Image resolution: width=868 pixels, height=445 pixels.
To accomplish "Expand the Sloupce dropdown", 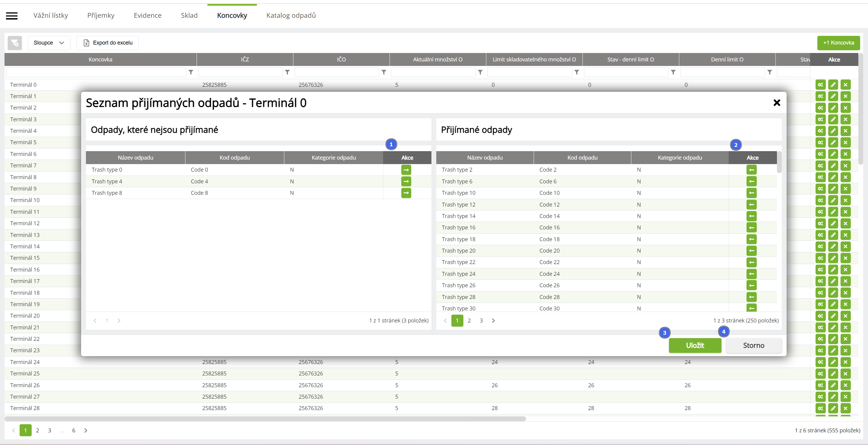I will click(x=49, y=43).
